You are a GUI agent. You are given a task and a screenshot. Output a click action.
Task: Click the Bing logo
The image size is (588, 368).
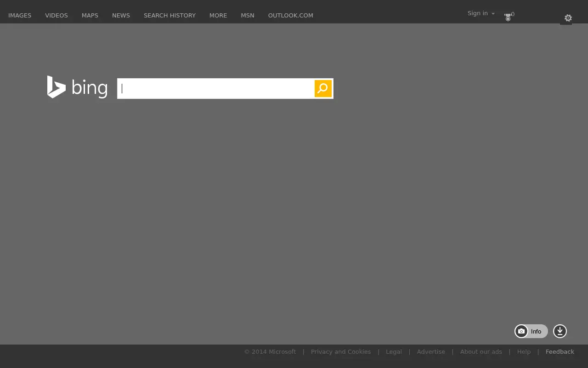pyautogui.click(x=77, y=87)
